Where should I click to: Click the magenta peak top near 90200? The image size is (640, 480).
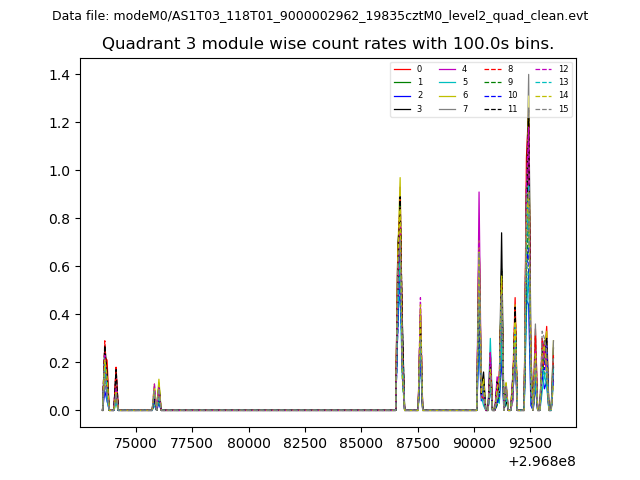coord(479,193)
